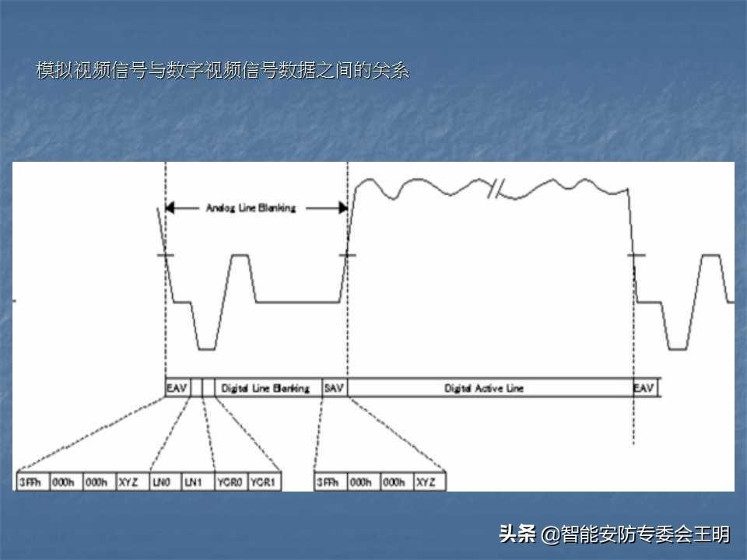Viewport: 747px width, 560px height.
Task: Select the YCR0 cell
Action: pos(230,482)
